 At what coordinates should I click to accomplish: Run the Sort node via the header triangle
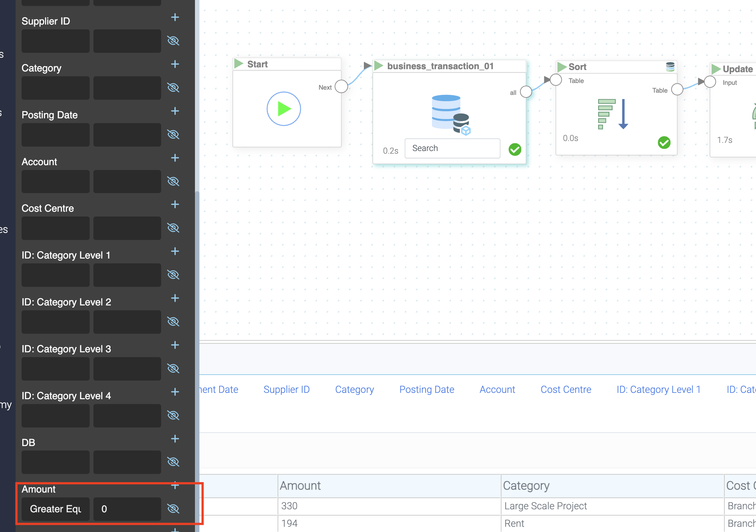coord(561,67)
